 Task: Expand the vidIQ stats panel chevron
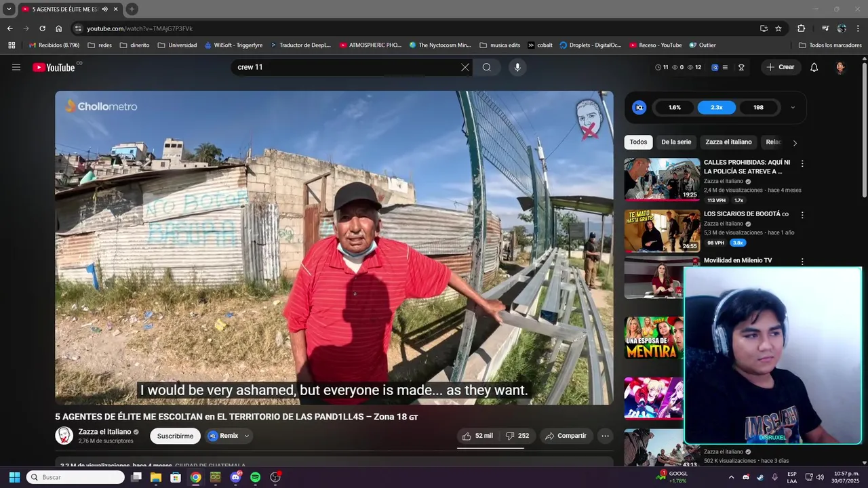(793, 107)
